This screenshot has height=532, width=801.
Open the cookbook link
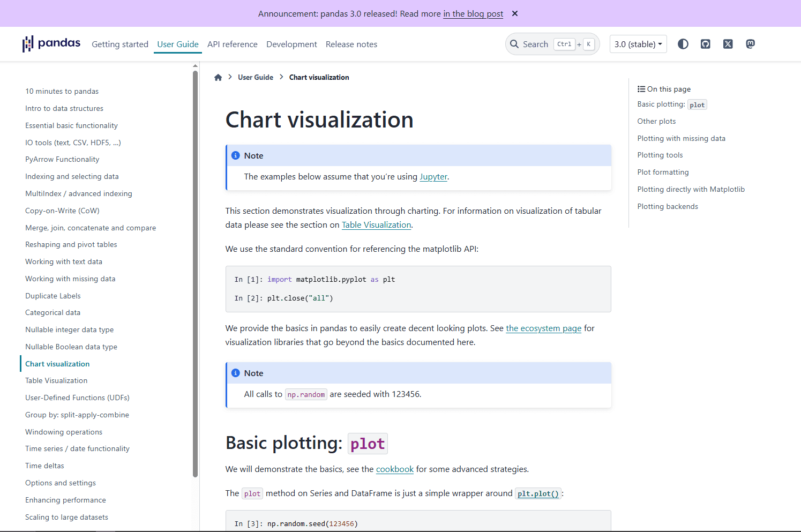click(395, 469)
